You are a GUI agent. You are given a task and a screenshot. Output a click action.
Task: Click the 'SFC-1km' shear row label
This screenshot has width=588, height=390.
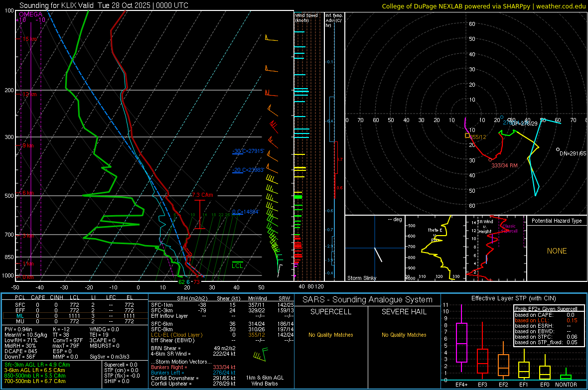point(161,305)
